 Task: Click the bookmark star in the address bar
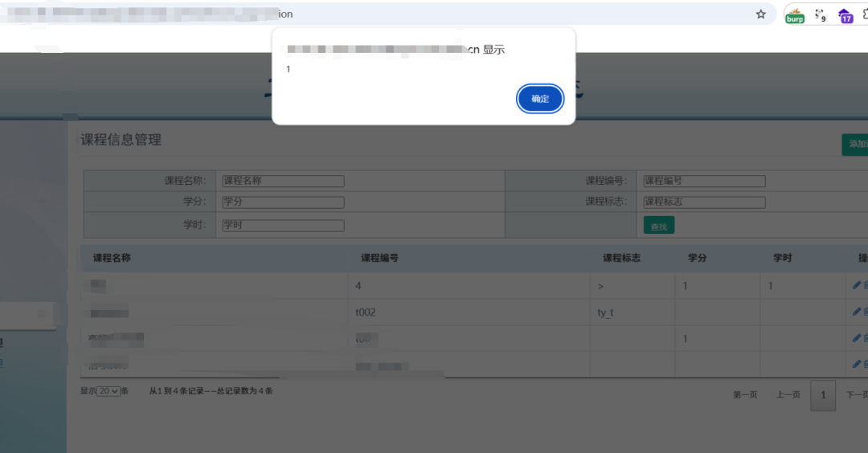point(760,14)
